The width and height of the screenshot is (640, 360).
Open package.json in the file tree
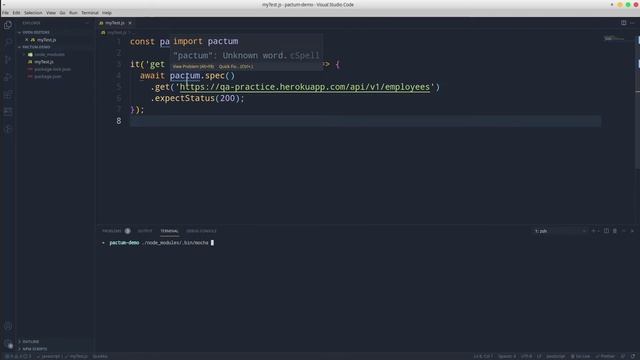pos(48,77)
